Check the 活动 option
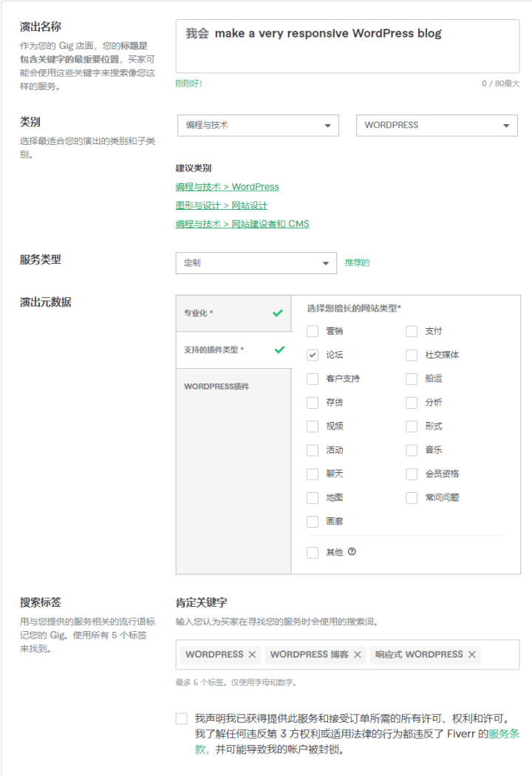532x776 pixels. tap(313, 450)
